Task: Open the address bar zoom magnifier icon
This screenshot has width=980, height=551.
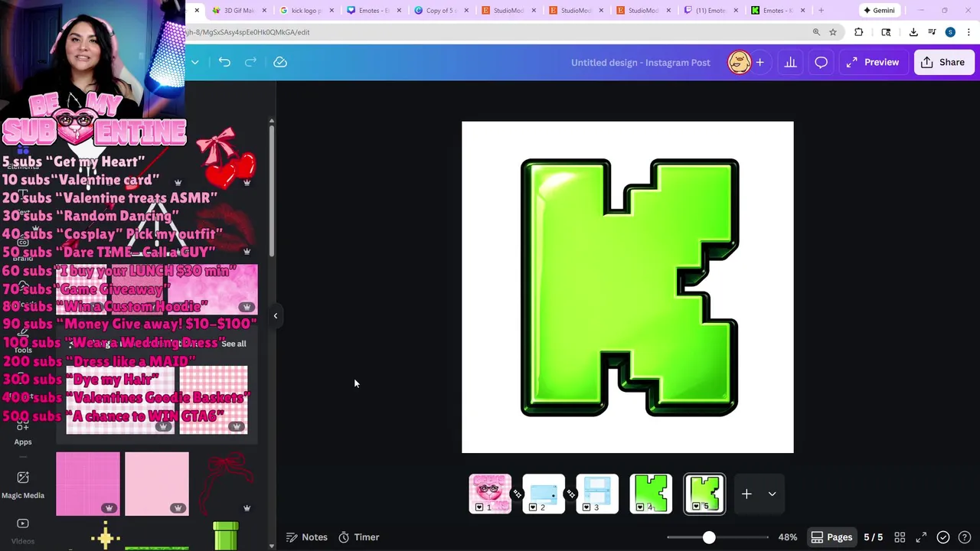Action: pyautogui.click(x=816, y=32)
